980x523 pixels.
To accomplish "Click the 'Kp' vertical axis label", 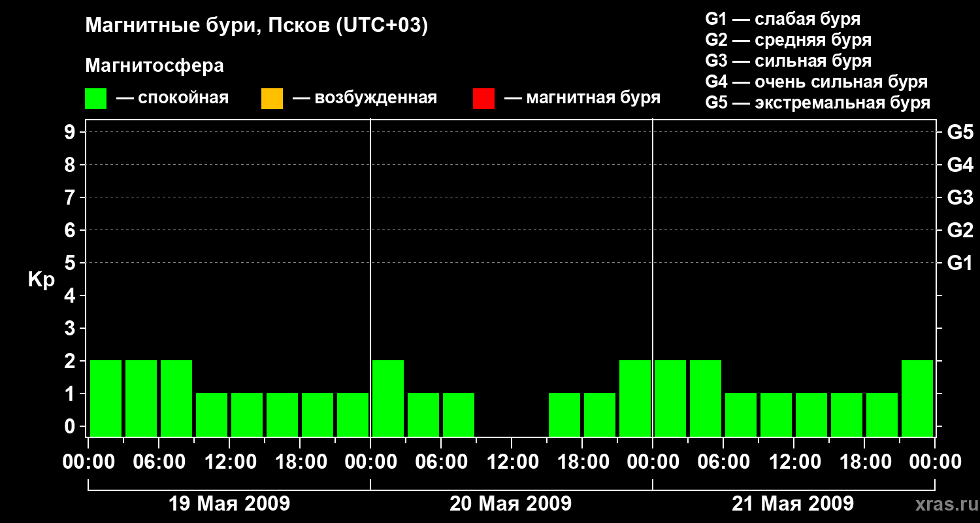I will (41, 280).
